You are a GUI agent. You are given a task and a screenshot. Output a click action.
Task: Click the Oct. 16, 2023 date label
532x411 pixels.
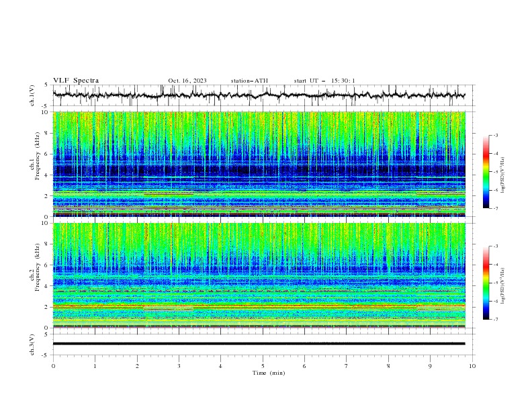[x=187, y=81]
